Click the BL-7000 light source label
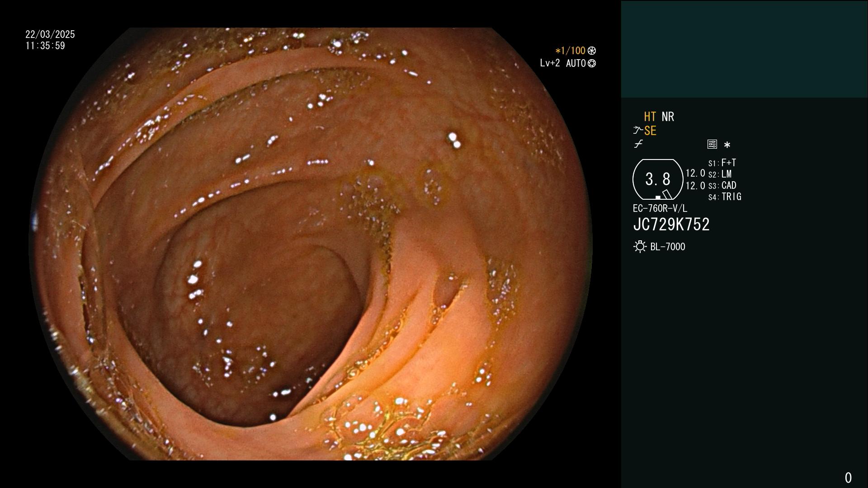Viewport: 868px width, 488px height. 668,247
